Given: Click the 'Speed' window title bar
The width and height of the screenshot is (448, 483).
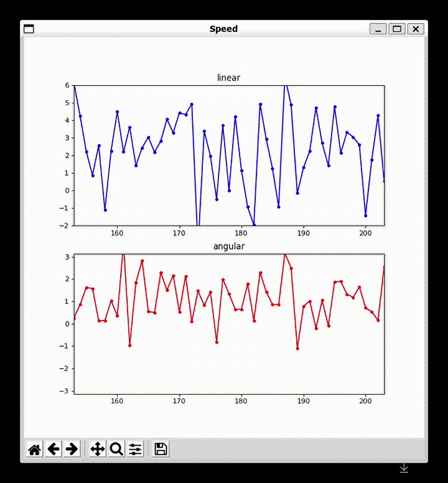Looking at the screenshot, I should tap(223, 29).
